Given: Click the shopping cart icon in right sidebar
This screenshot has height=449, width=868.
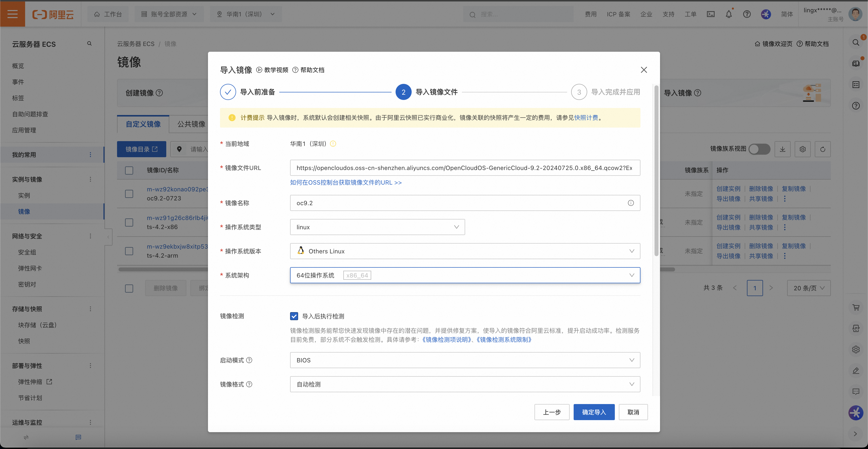Looking at the screenshot, I should pos(856,307).
